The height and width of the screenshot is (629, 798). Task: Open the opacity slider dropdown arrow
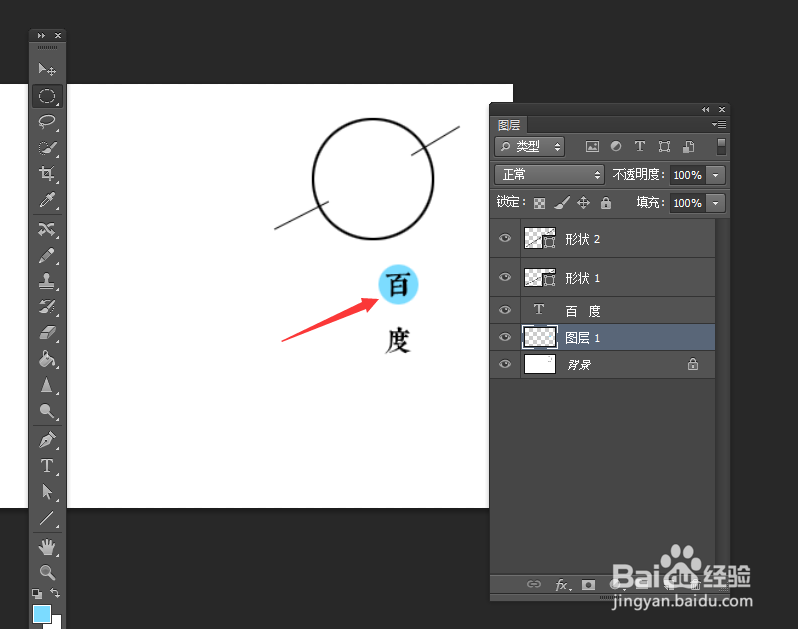716,175
